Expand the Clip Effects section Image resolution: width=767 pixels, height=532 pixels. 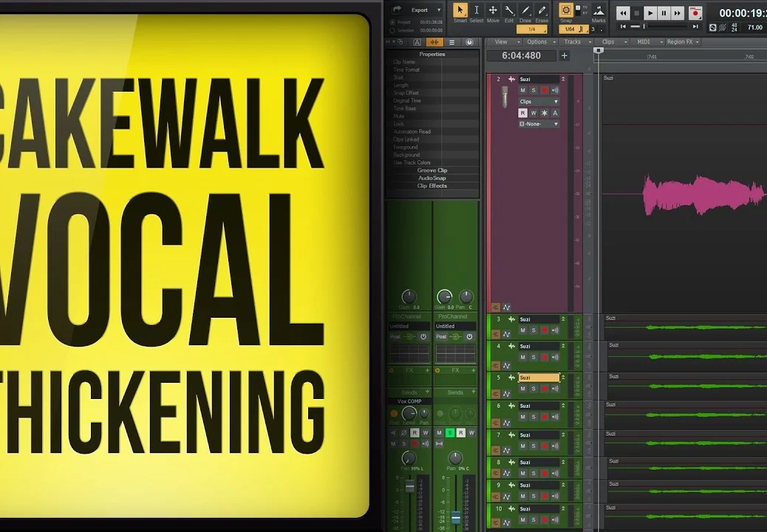tap(432, 186)
